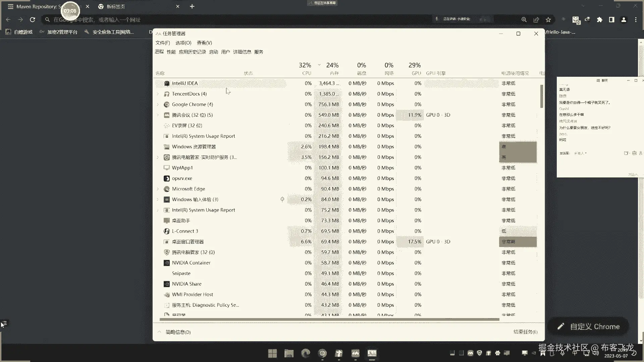Click the Microsoft Edge process icon
Screen dimensions: 644x362
167,189
